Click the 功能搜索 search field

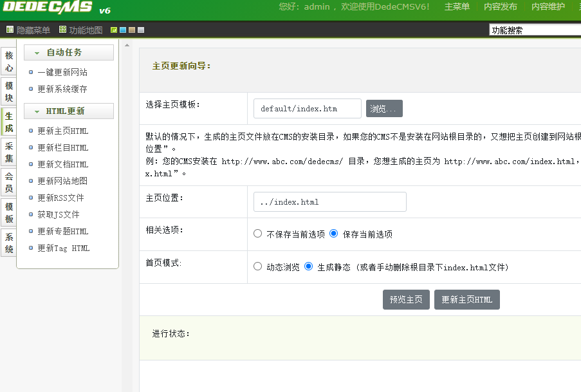point(535,30)
